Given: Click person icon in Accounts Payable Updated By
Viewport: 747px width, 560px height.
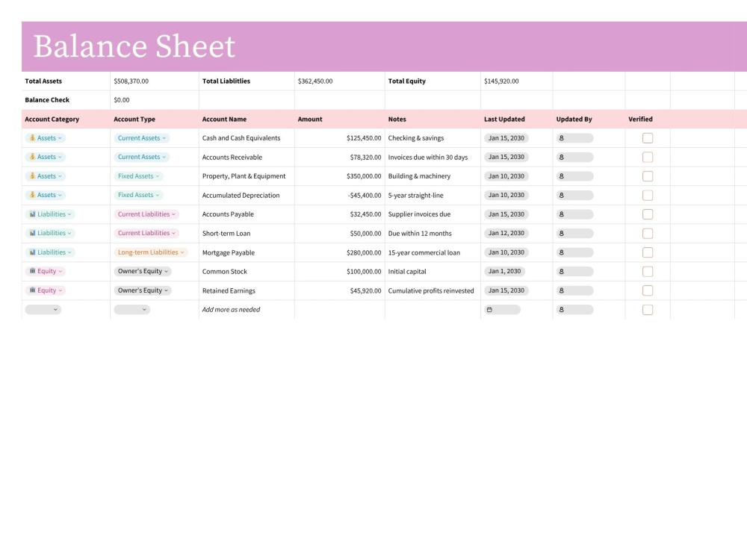Looking at the screenshot, I should pyautogui.click(x=561, y=214).
